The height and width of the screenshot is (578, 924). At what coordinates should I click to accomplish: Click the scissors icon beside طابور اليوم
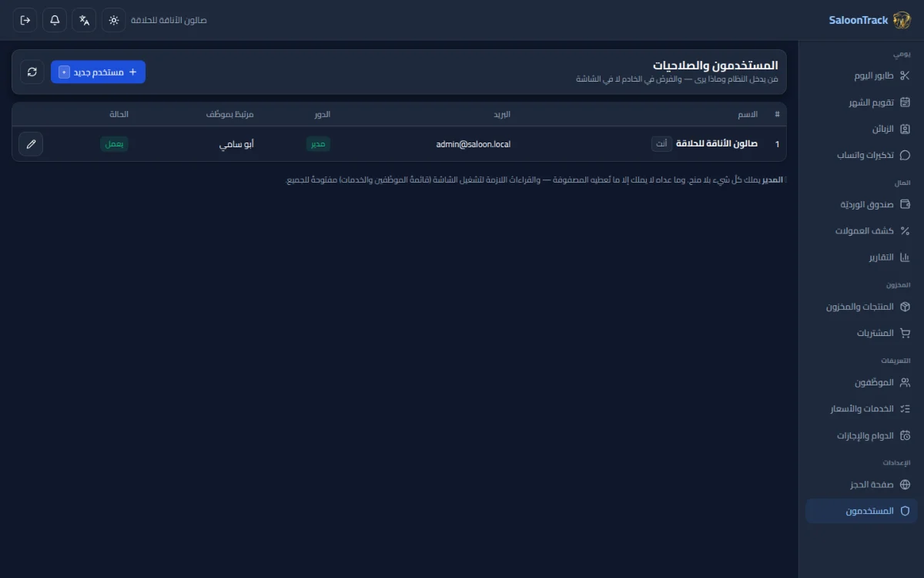coord(905,76)
